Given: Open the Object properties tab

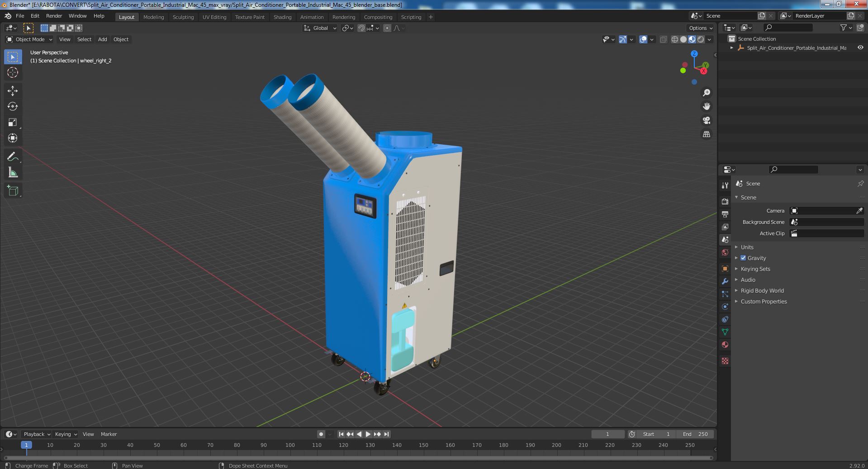Looking at the screenshot, I should click(725, 269).
